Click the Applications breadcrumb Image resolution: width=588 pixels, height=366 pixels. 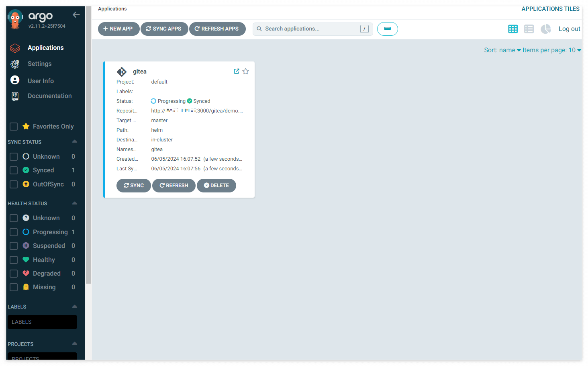(112, 9)
